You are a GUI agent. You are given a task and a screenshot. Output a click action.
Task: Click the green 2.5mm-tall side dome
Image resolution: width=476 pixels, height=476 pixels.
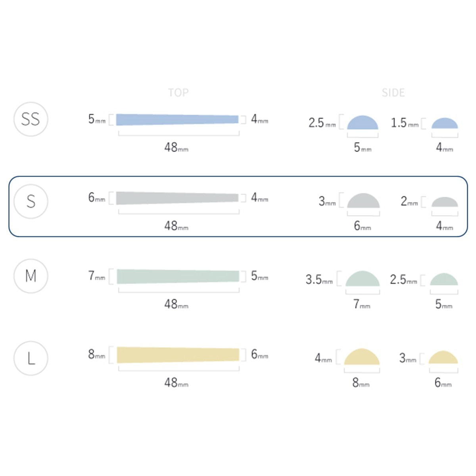point(444,280)
